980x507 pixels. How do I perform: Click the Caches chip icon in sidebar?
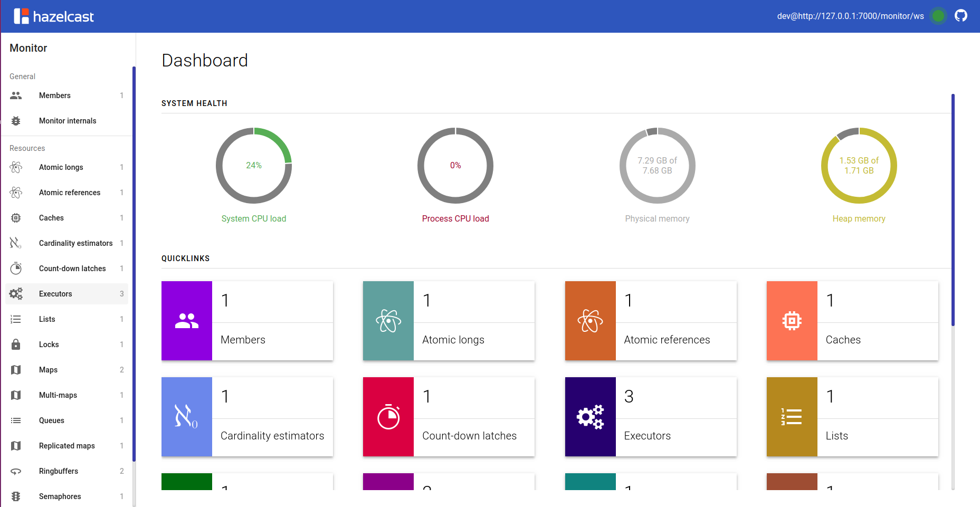pyautogui.click(x=16, y=218)
